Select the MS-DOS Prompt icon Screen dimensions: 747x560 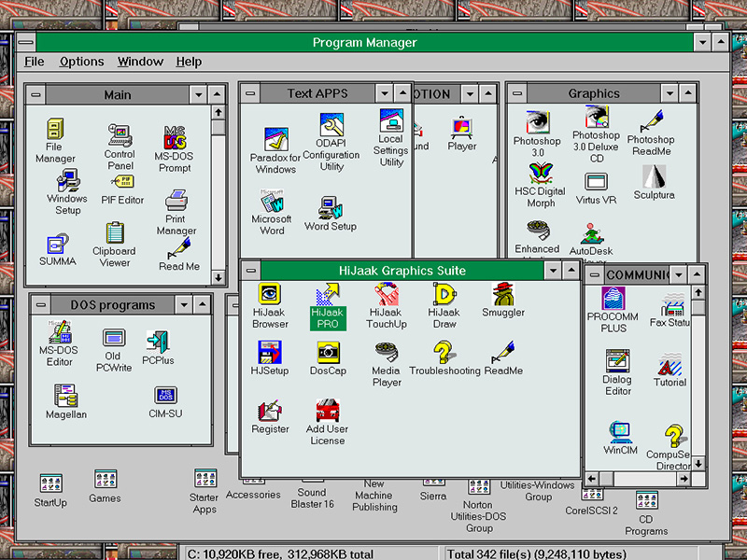point(175,137)
